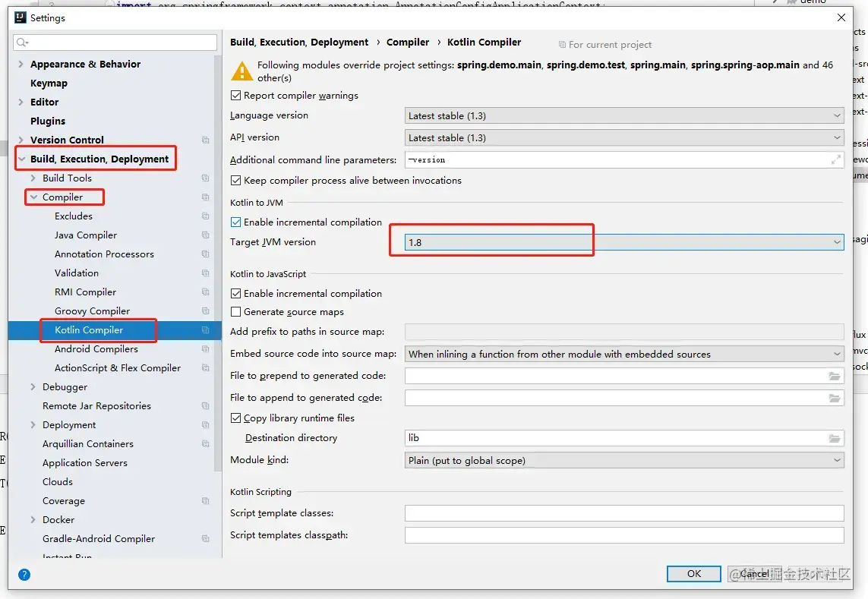Click the project-level icon beside Validation
The image size is (868, 599).
coord(205,273)
